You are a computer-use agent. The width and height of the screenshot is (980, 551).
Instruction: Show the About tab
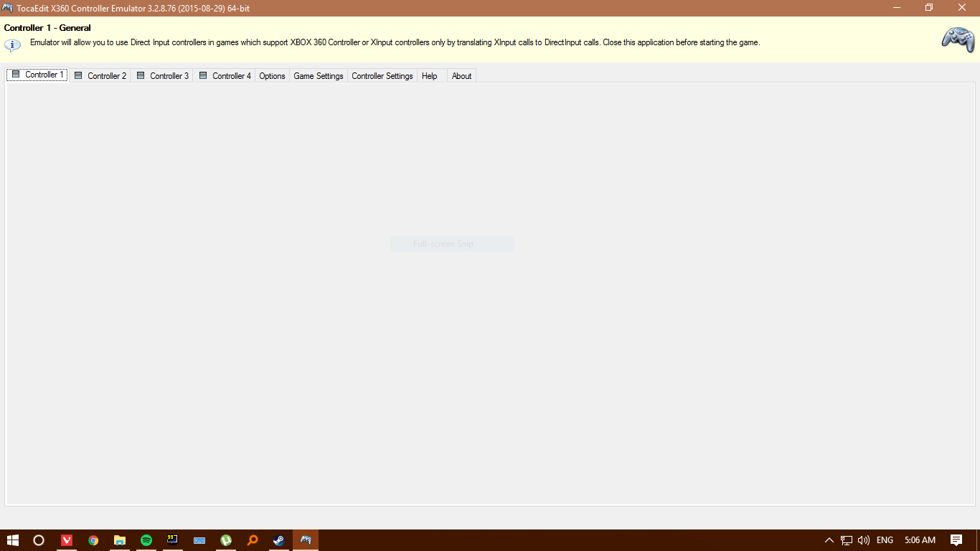click(x=462, y=75)
